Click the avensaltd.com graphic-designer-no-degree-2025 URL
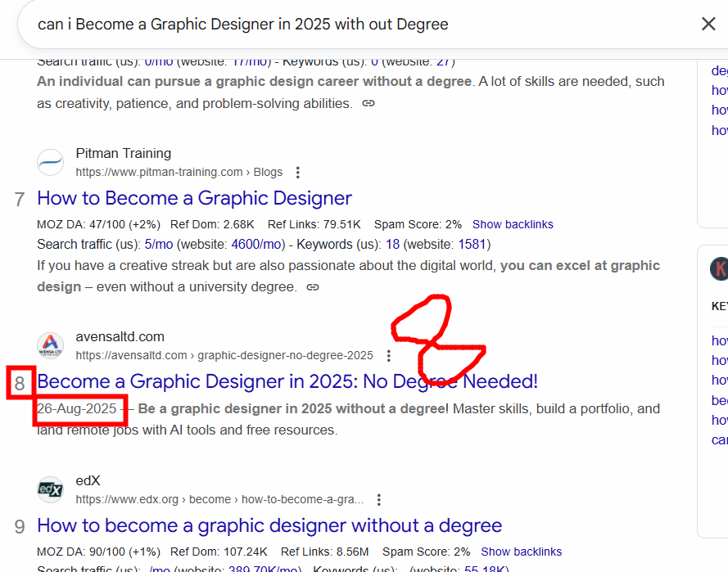The image size is (728, 572). point(224,355)
